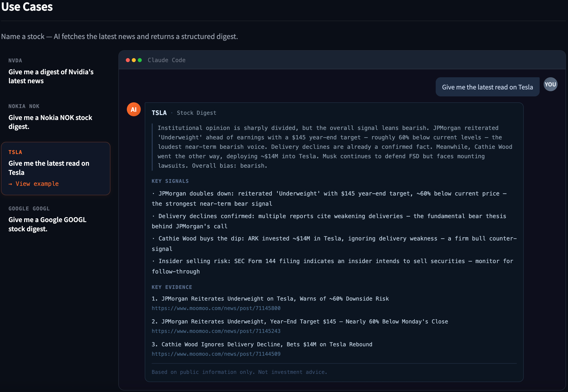This screenshot has width=568, height=392.
Task: Click the 'Name a stock' subtitle text
Action: click(119, 37)
